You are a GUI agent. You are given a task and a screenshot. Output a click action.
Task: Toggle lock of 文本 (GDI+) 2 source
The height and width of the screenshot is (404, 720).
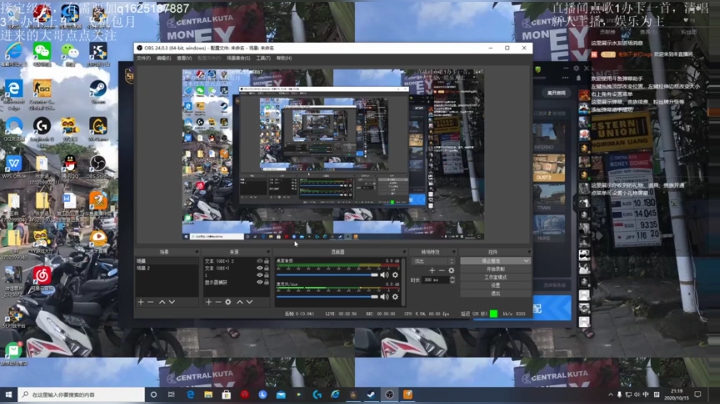click(x=266, y=261)
